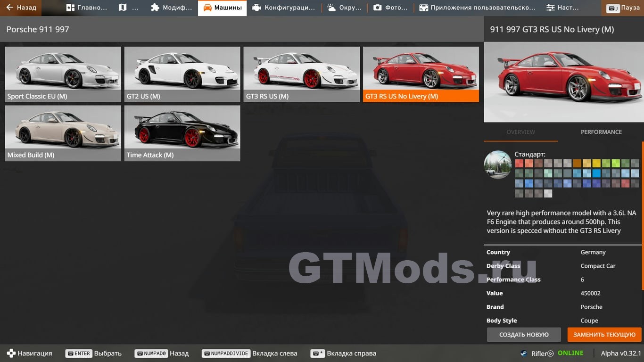The width and height of the screenshot is (644, 362).
Task: Click the ONLINE status label
Action: click(x=570, y=353)
